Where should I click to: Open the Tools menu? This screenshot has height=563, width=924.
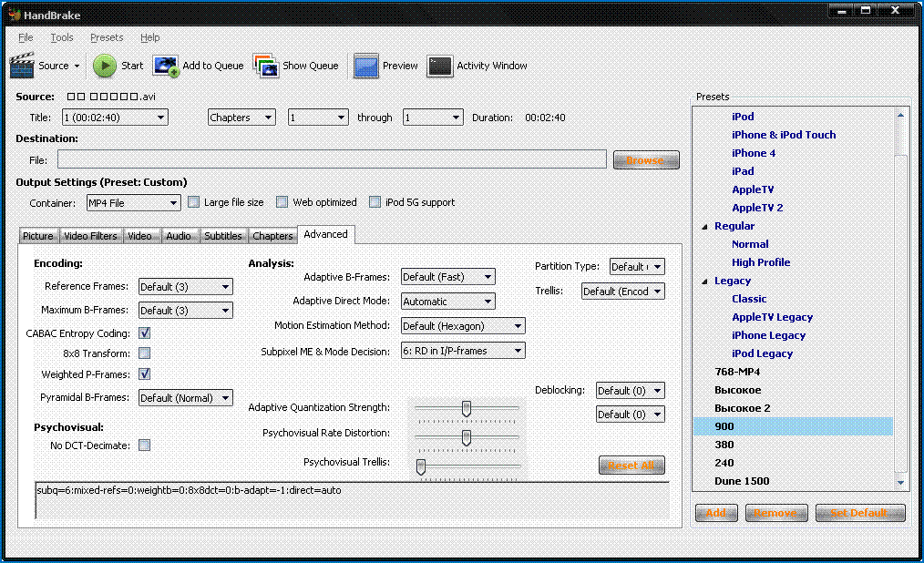pyautogui.click(x=62, y=37)
